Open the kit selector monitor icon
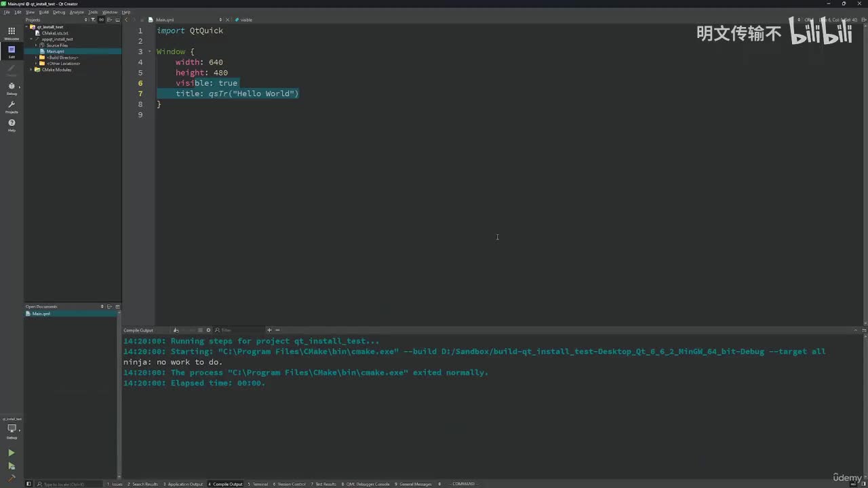 point(12,428)
